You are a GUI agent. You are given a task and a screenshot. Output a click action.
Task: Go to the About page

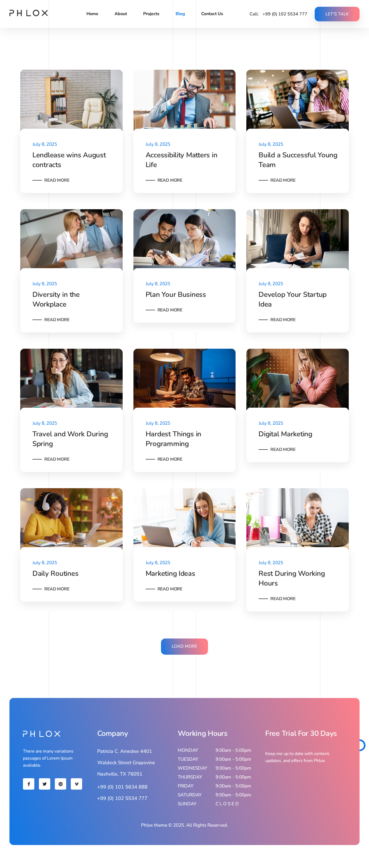[x=120, y=14]
